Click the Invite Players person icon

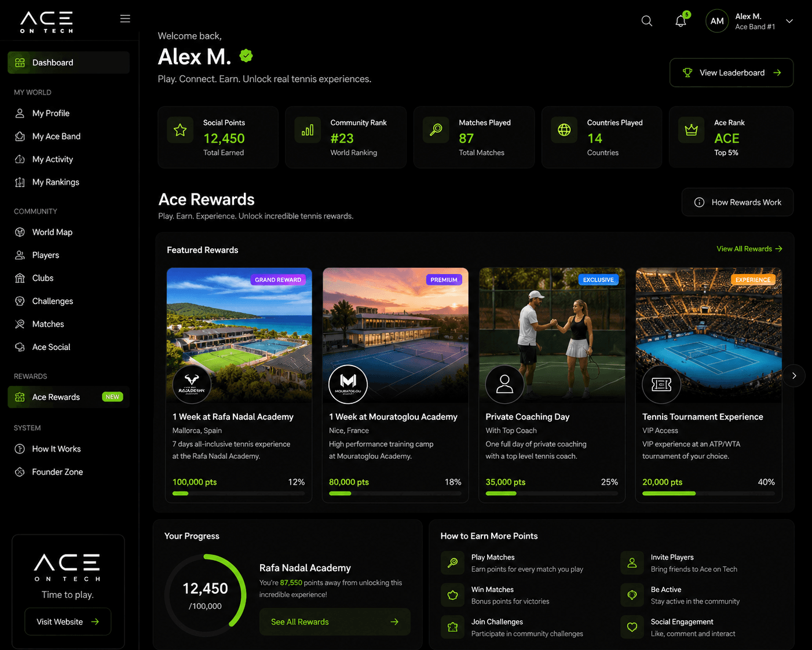tap(632, 563)
